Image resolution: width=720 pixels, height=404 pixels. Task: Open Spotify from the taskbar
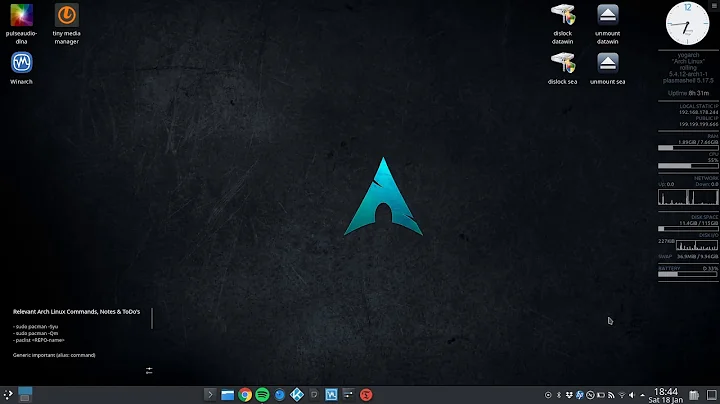[x=262, y=394]
